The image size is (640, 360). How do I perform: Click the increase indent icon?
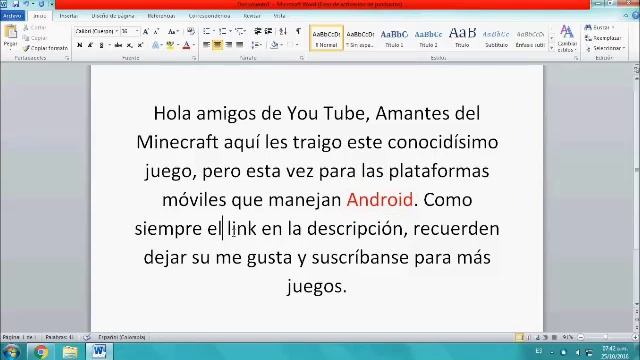tap(268, 31)
